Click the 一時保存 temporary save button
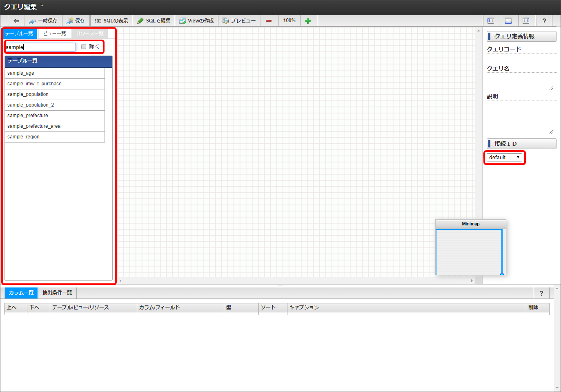The width and height of the screenshot is (561, 392). click(x=44, y=21)
